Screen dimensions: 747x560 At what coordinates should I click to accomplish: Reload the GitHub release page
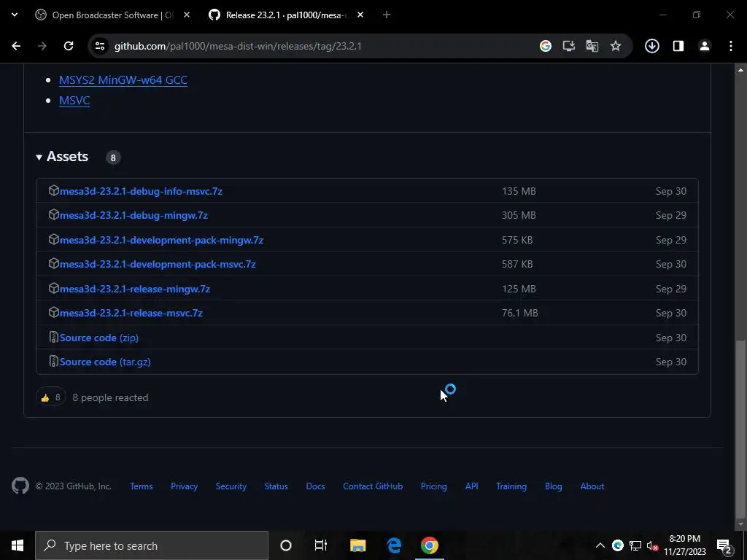[x=69, y=46]
